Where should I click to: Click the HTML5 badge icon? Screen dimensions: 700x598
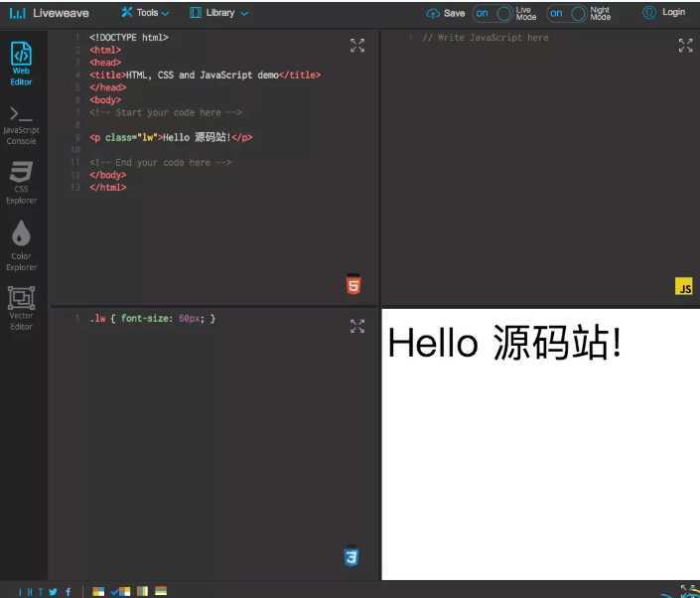point(353,284)
